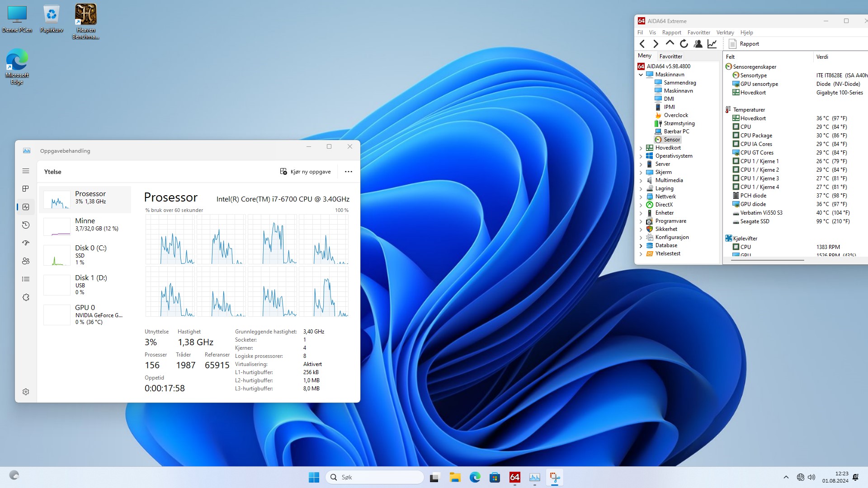Open Task Manager settings gear
This screenshot has width=868, height=488.
(26, 392)
